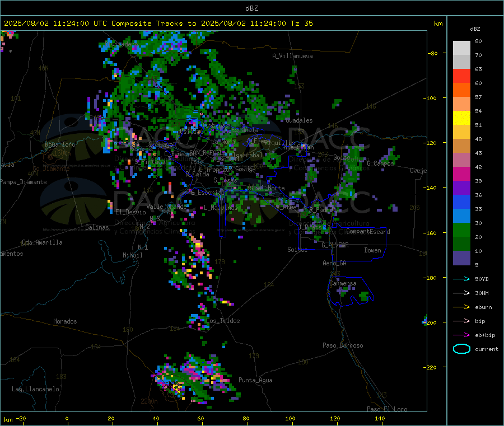Click the Salinas location label
The width and height of the screenshot is (504, 426).
[97, 227]
